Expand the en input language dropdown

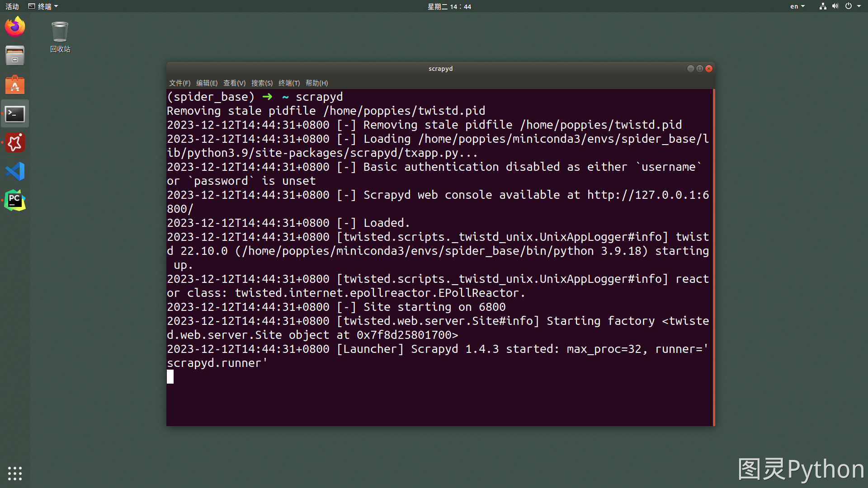(797, 6)
